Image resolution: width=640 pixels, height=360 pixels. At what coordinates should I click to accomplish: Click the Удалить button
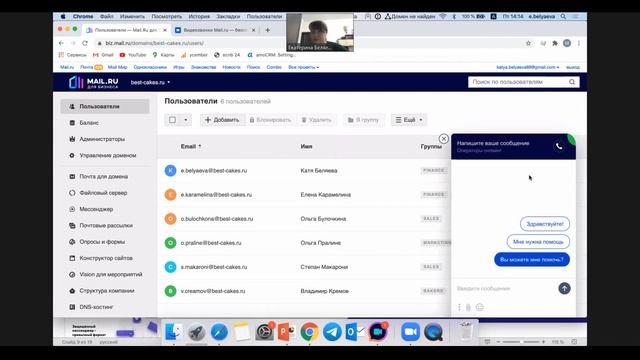(316, 120)
